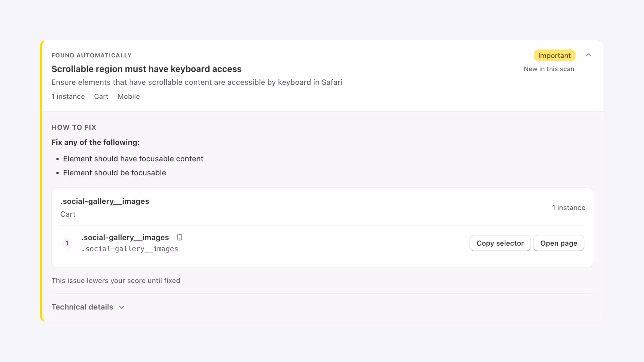Click the 'Mobile' tag in the header
Viewport: 644px width, 362px height.
pos(129,97)
